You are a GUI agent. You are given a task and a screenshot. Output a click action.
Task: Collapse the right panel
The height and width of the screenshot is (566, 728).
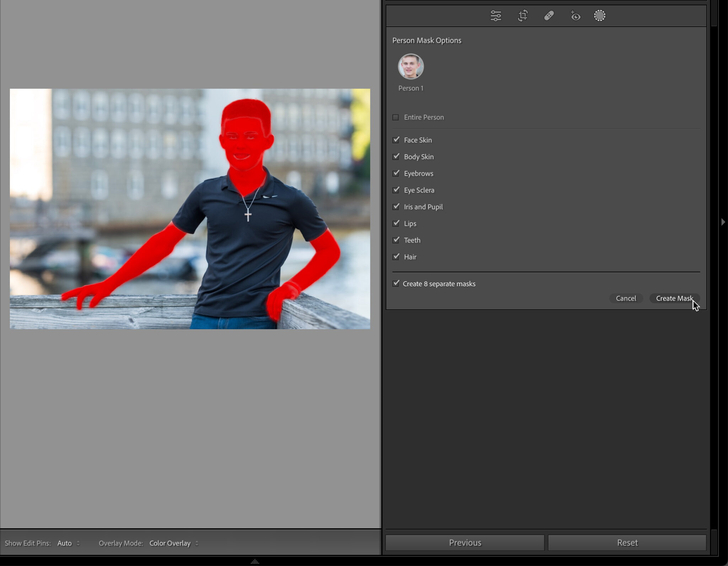[x=722, y=222]
